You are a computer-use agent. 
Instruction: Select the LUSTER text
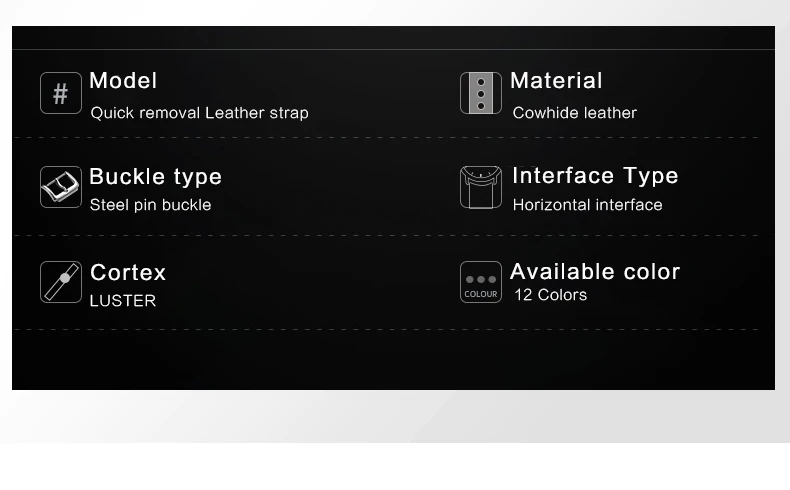coord(123,301)
